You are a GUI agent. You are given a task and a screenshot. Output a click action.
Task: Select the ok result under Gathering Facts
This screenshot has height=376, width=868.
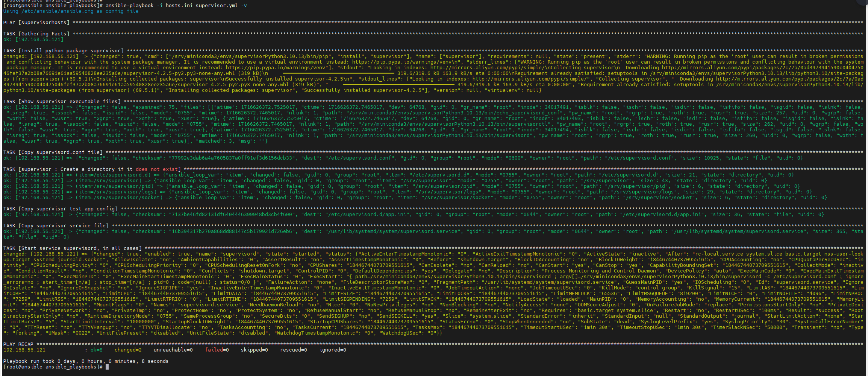33,40
